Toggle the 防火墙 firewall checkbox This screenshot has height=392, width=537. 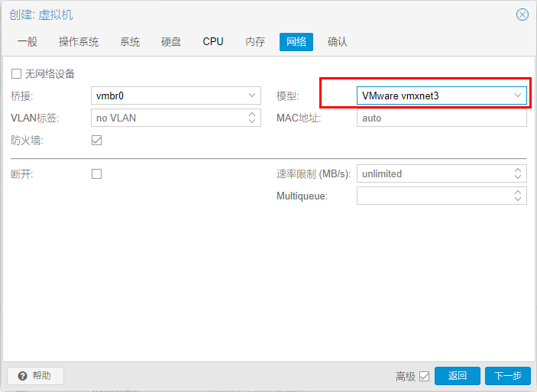(96, 140)
